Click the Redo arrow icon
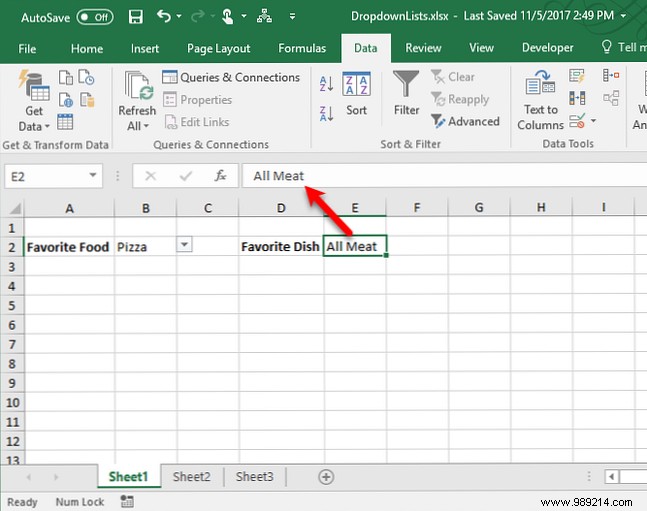 (x=198, y=17)
